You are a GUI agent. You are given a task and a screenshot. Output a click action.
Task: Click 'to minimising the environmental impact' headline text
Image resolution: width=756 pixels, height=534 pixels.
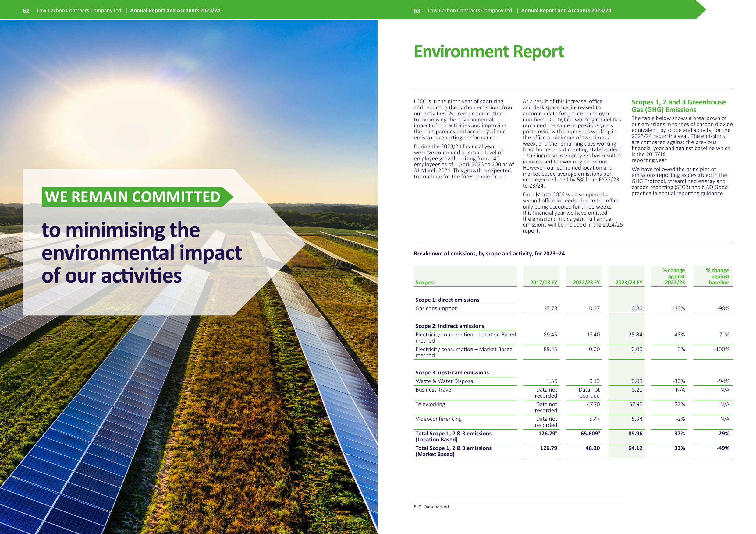(142, 241)
